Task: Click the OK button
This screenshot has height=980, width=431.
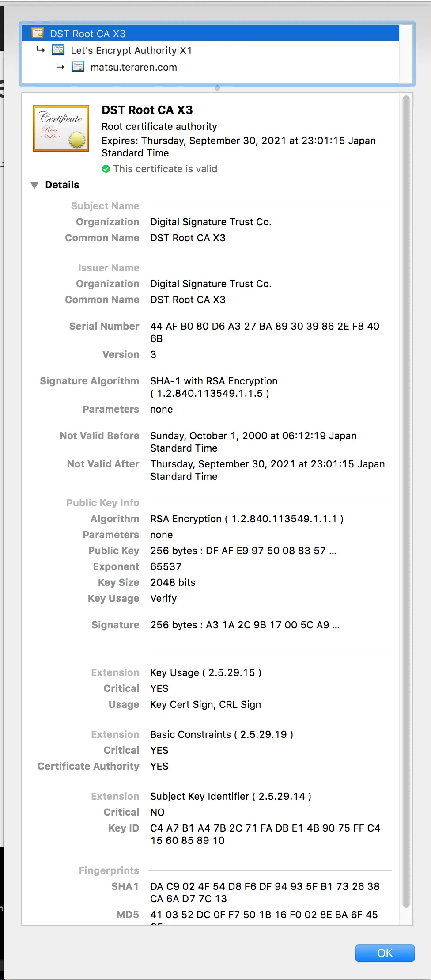Action: [385, 953]
